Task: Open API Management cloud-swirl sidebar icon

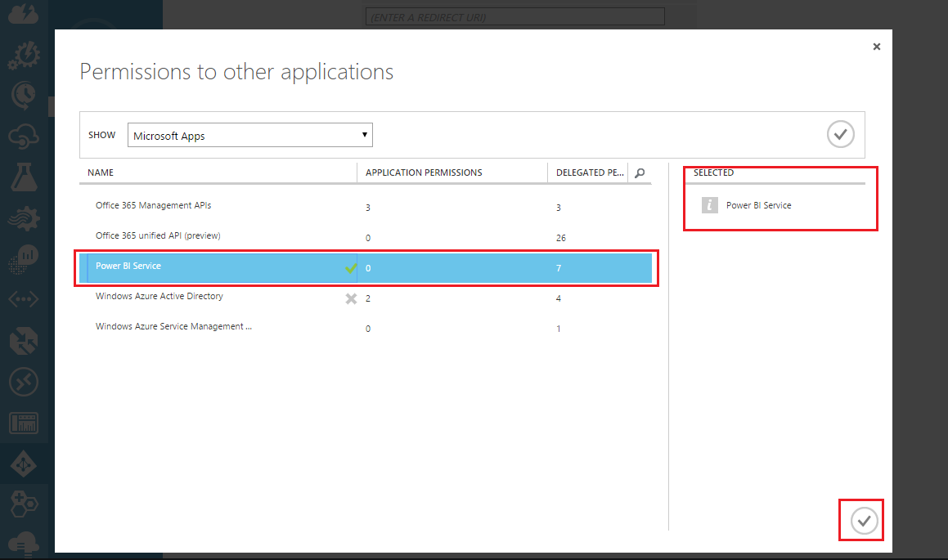Action: (x=24, y=137)
